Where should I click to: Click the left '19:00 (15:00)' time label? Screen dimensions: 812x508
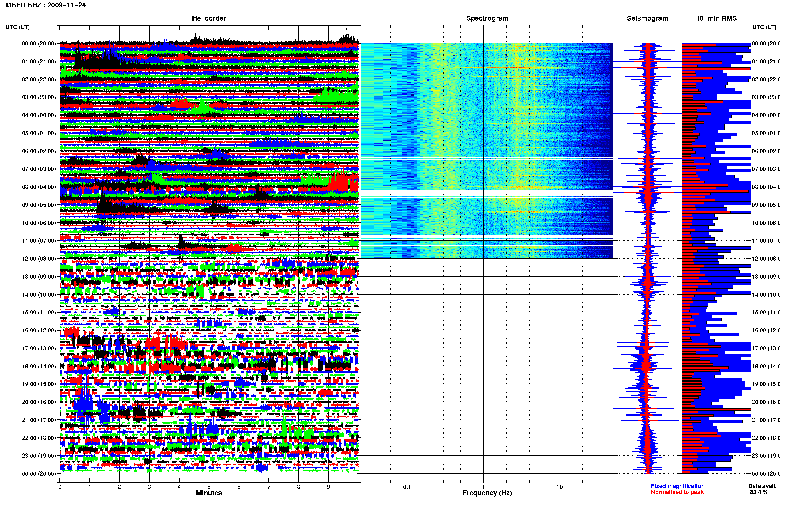click(x=39, y=384)
